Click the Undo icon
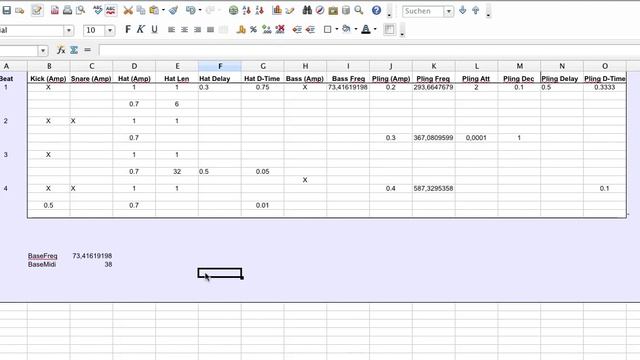The height and width of the screenshot is (360, 640). point(191,11)
